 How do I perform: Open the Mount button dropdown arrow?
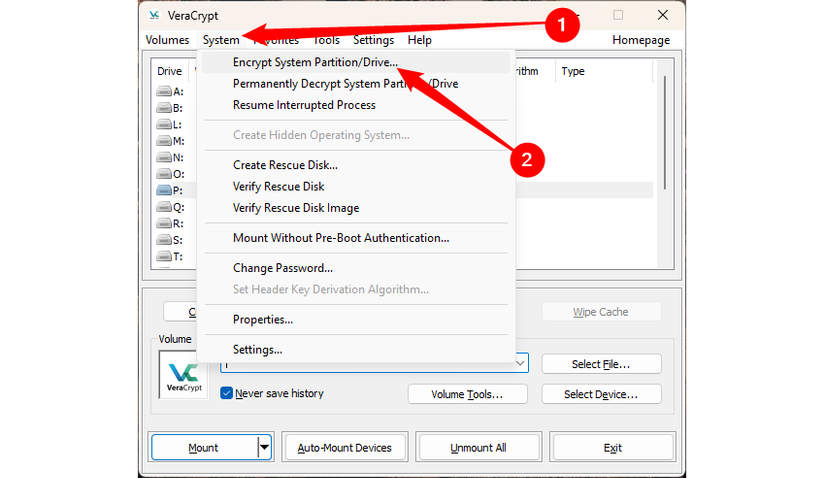click(265, 447)
